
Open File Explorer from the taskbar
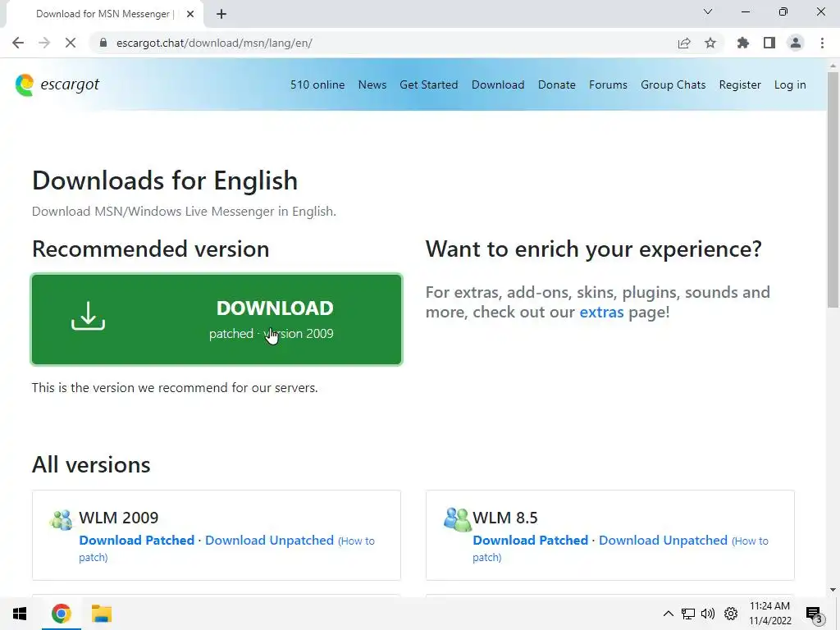(101, 614)
